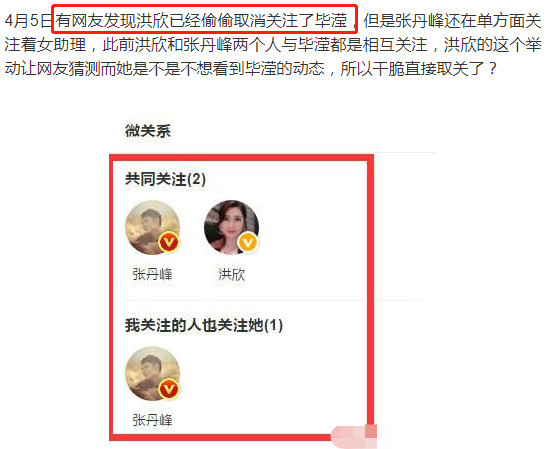Select the 张丹峰 name label under 共同关注

[152, 275]
